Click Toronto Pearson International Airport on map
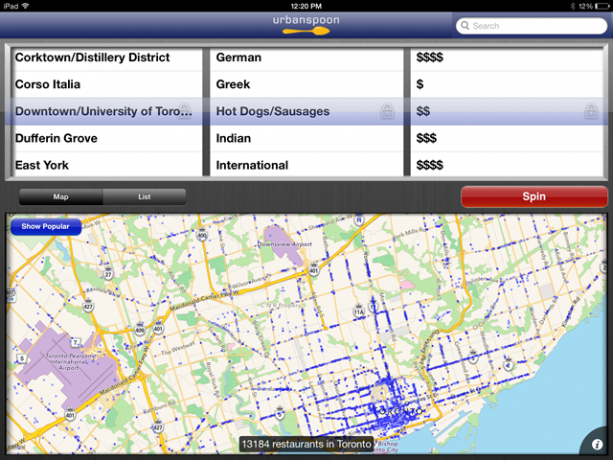 69,362
